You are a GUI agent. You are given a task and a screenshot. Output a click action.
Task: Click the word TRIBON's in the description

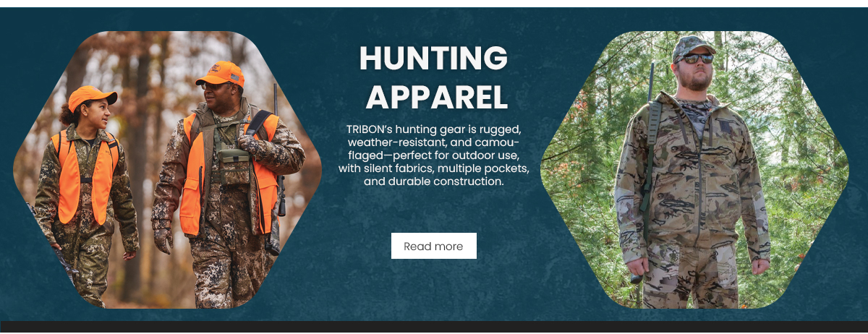pyautogui.click(x=369, y=129)
